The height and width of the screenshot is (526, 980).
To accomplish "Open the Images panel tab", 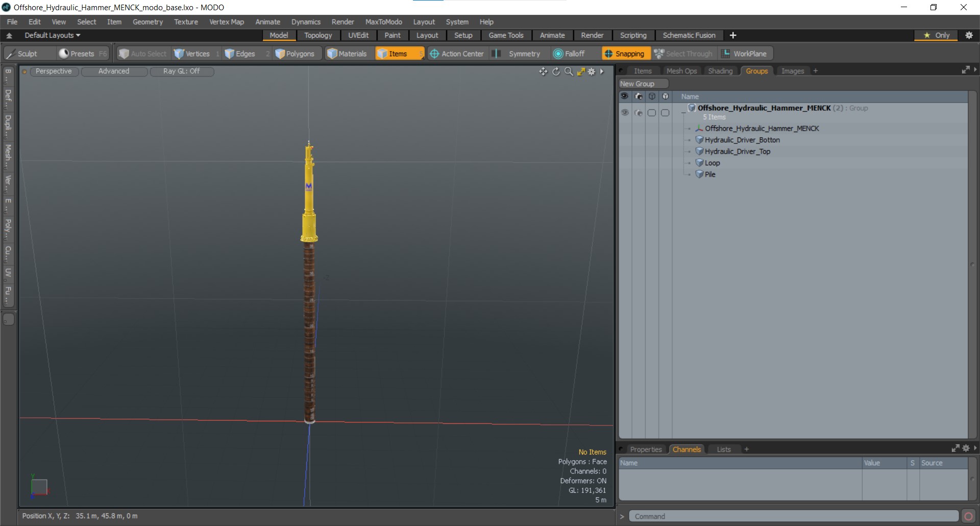I will (793, 71).
